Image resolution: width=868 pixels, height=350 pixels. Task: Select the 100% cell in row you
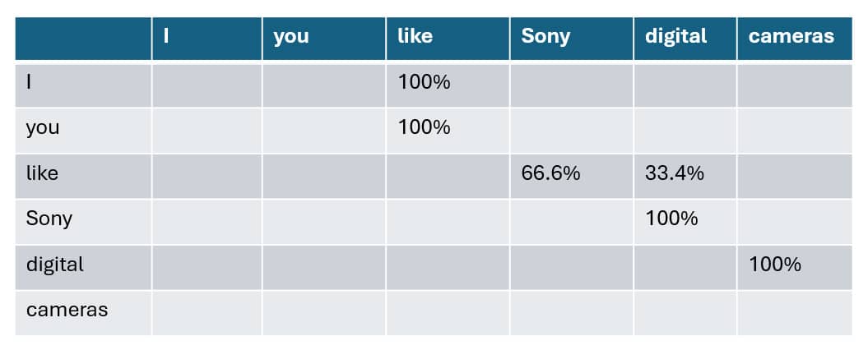[448, 131]
